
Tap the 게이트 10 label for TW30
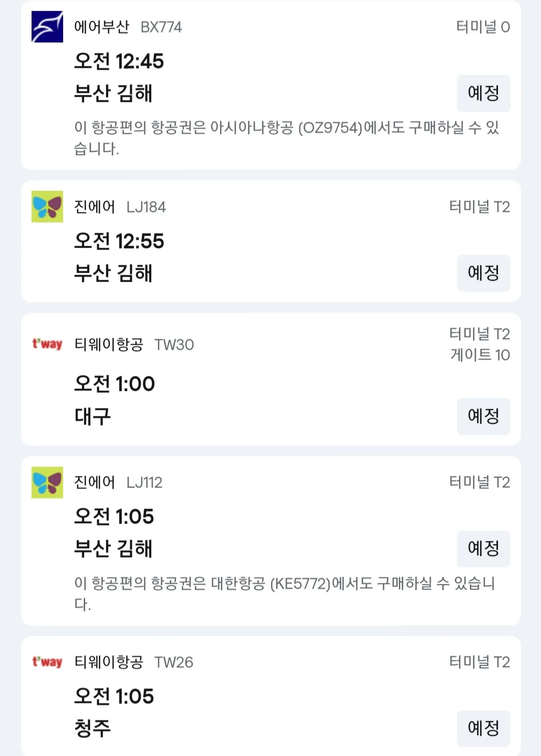[480, 354]
